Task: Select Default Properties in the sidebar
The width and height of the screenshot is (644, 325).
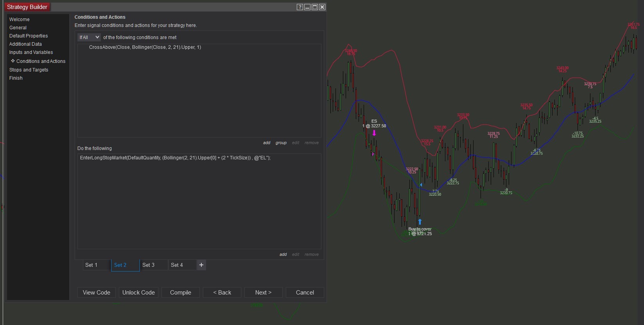Action: pyautogui.click(x=29, y=36)
